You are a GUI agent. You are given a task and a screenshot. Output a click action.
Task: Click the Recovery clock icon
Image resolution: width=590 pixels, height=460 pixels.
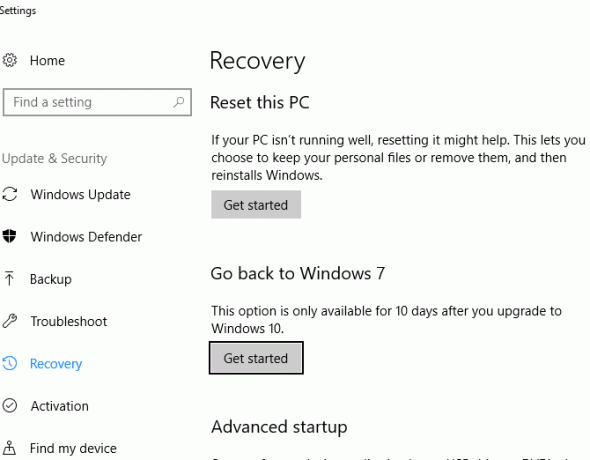point(9,363)
